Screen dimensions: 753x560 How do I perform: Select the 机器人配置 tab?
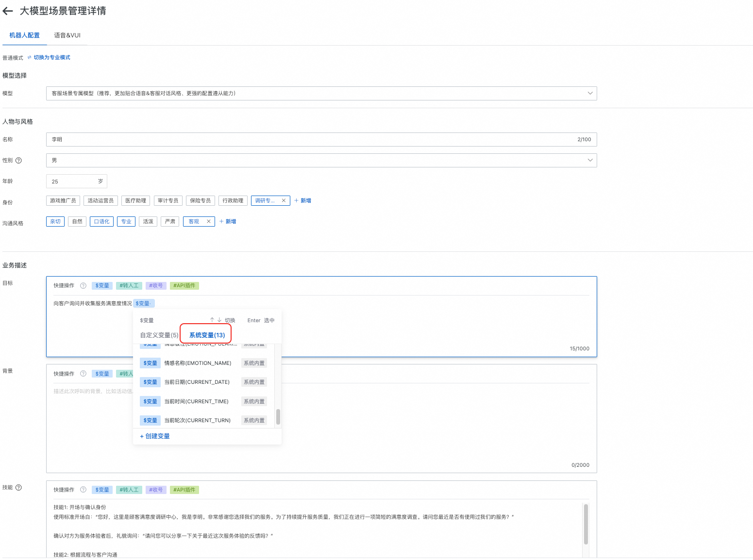24,35
